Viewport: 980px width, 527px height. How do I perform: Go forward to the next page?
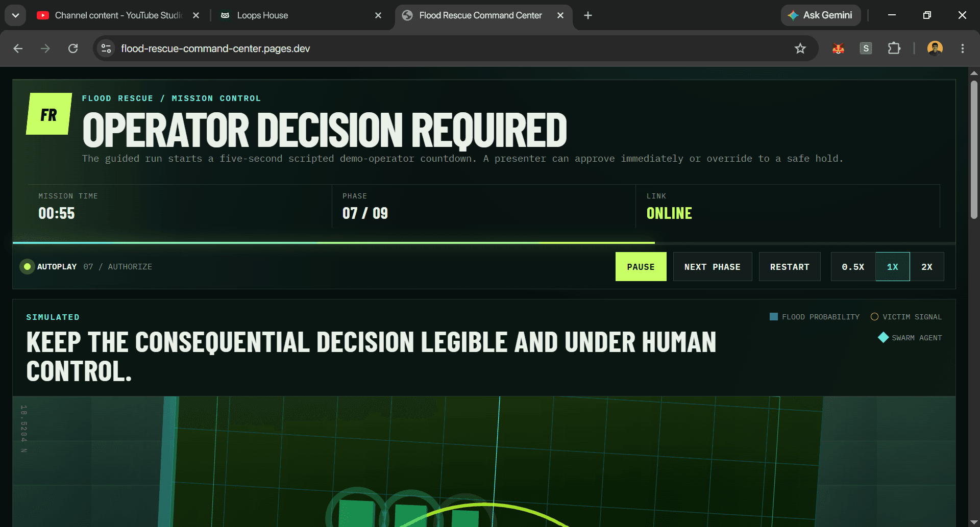point(45,48)
